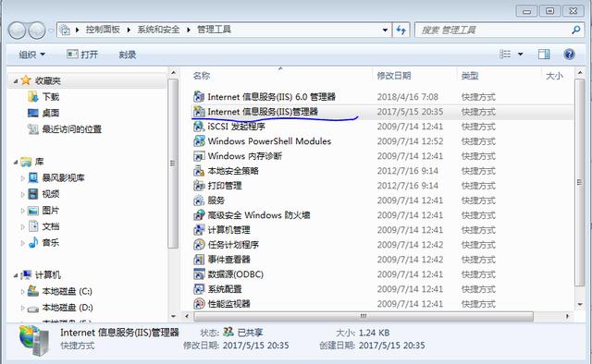Click the 数据源(ODBC) icon
Viewport: 592px width, 364px height.
199,274
